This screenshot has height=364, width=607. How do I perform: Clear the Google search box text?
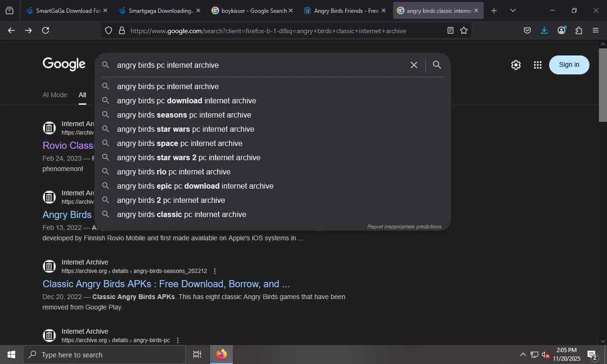coord(414,65)
